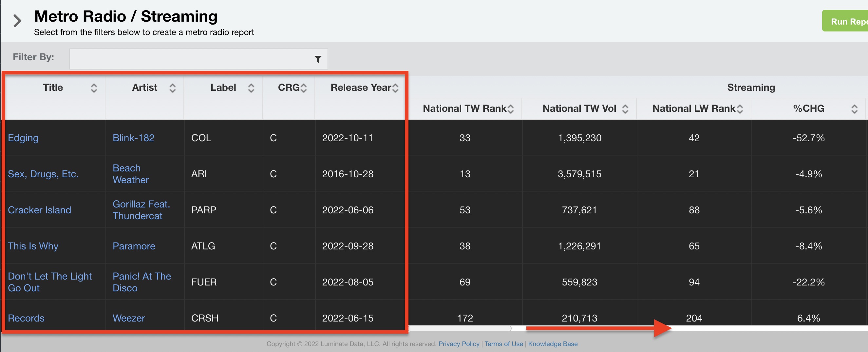
Task: Open the Records song link
Action: tap(26, 318)
